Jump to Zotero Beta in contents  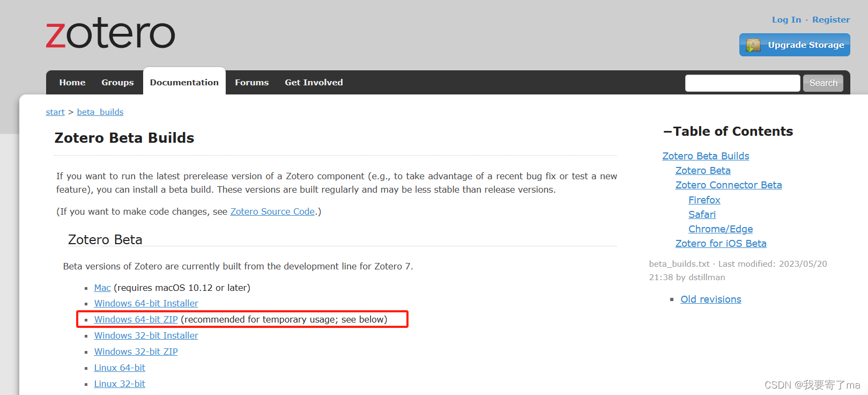[703, 170]
